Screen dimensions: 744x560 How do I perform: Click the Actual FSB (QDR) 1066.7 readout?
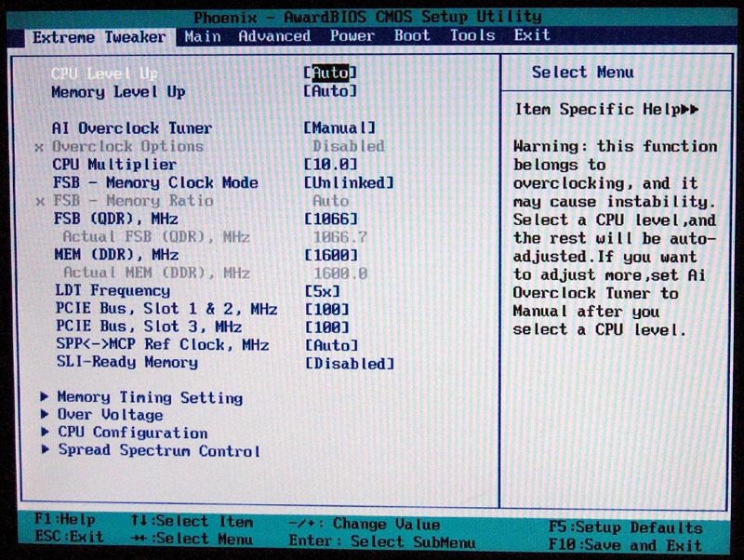click(340, 237)
